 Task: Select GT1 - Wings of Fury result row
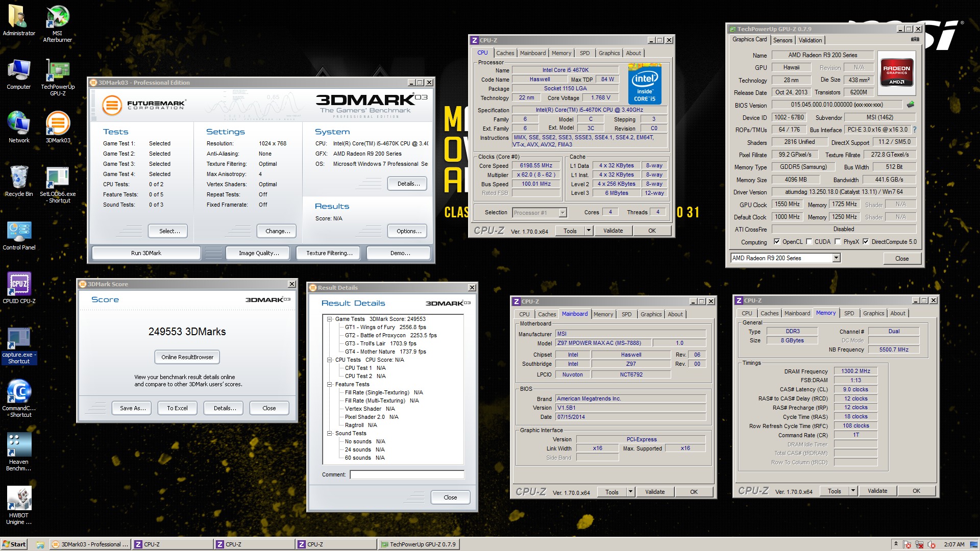click(385, 327)
